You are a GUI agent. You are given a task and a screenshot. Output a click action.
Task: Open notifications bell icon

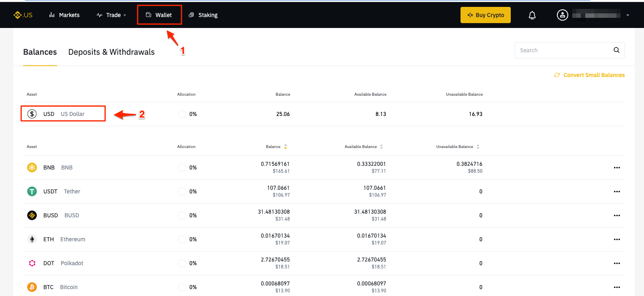click(532, 15)
